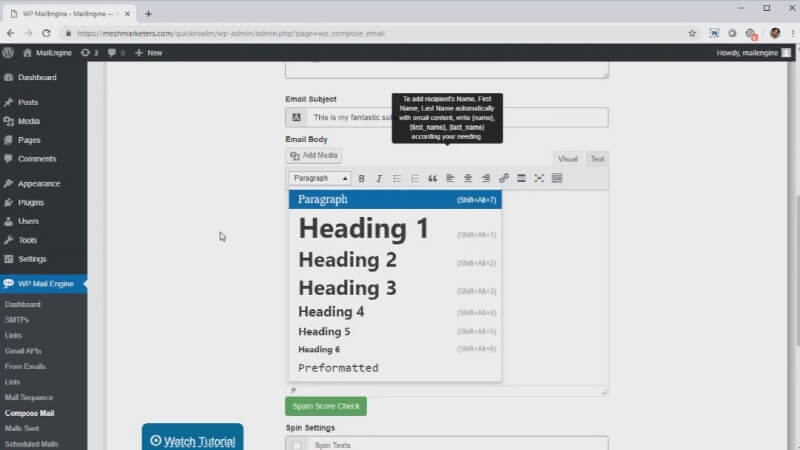Open a new browser tab

[x=148, y=14]
